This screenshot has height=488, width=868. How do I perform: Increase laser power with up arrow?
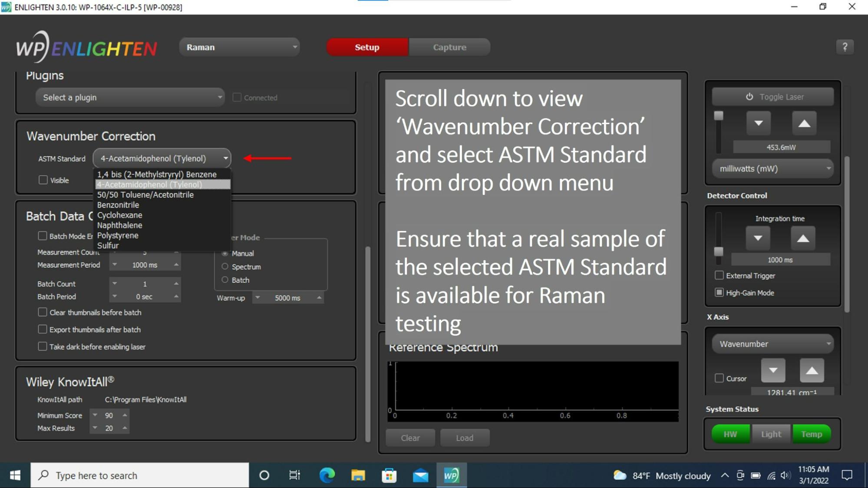[x=804, y=123]
